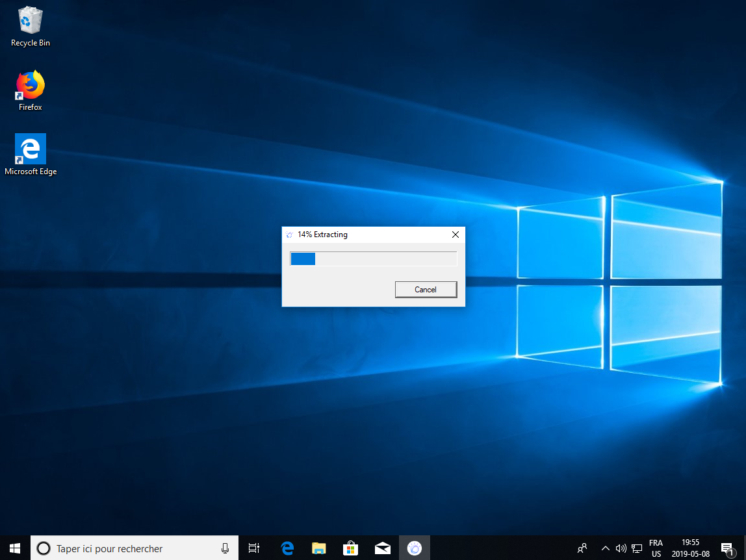The width and height of the screenshot is (746, 560).
Task: Select the Microsoft Edge desktop shortcut
Action: (31, 155)
